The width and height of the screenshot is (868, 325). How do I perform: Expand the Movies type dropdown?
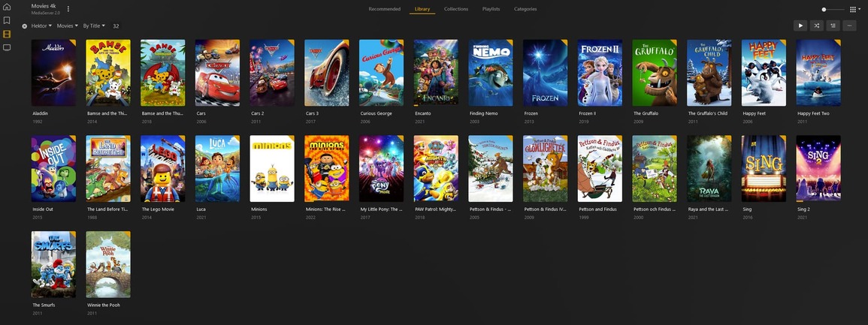click(x=67, y=26)
